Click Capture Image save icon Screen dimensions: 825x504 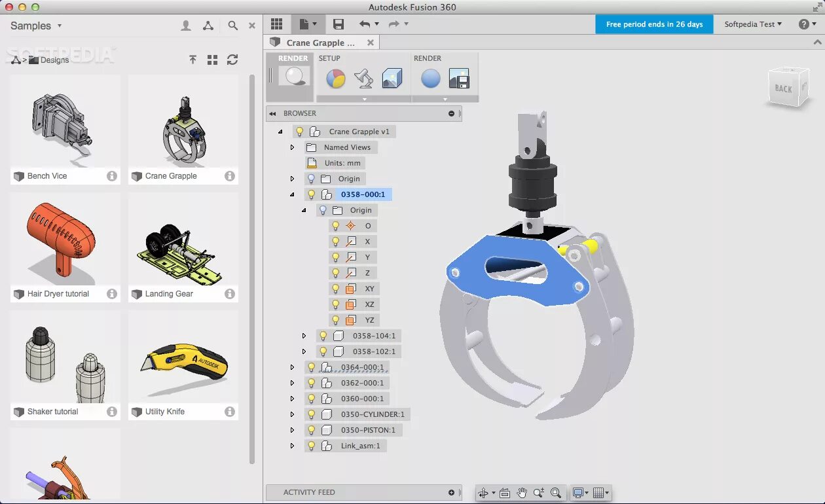pos(459,79)
